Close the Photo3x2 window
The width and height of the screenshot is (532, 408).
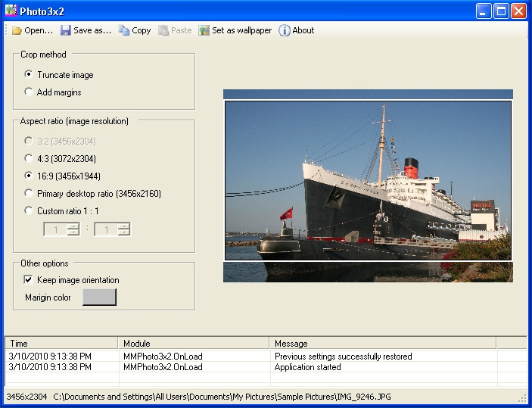pyautogui.click(x=518, y=11)
